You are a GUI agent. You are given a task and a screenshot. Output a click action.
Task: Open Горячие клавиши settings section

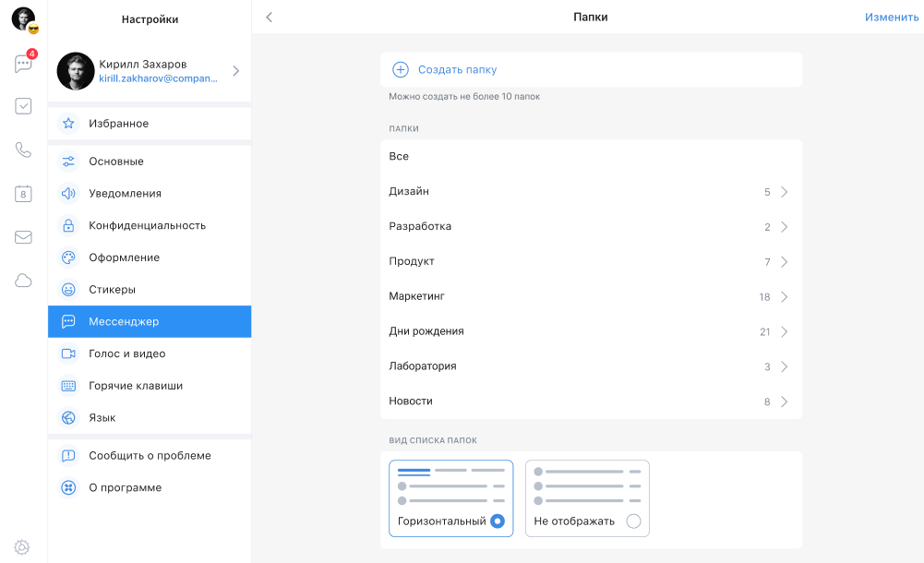click(135, 386)
